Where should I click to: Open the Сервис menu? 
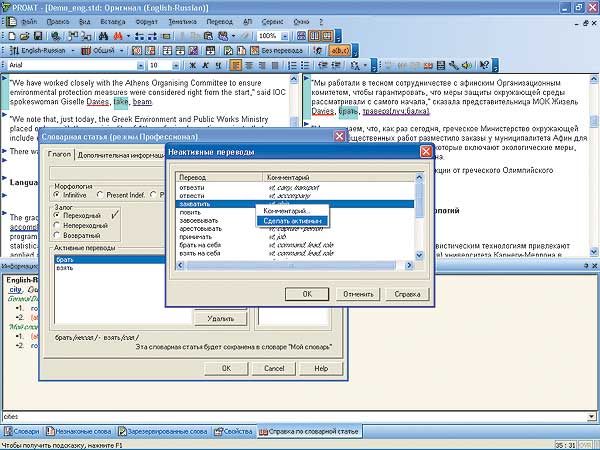coord(272,22)
